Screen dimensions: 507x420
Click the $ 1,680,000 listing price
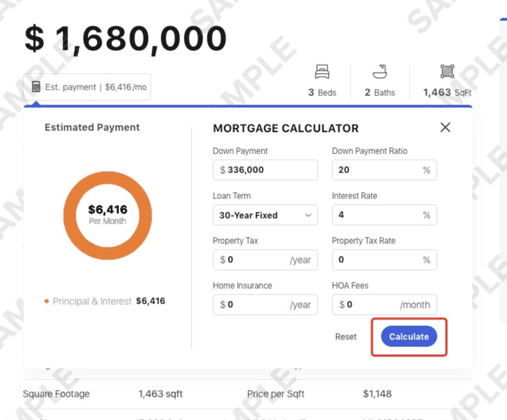tap(126, 39)
